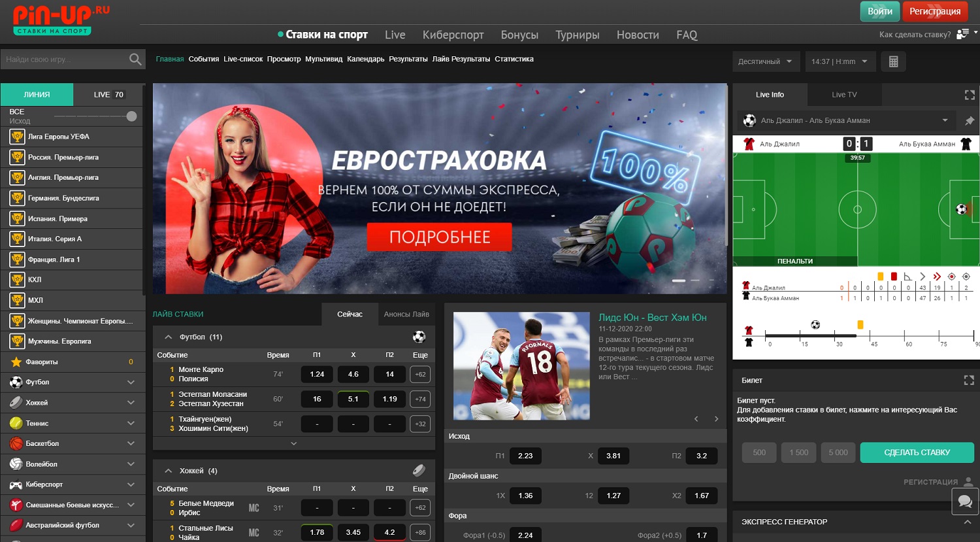
Task: Open +62 more markets Монте Карло
Action: 420,375
